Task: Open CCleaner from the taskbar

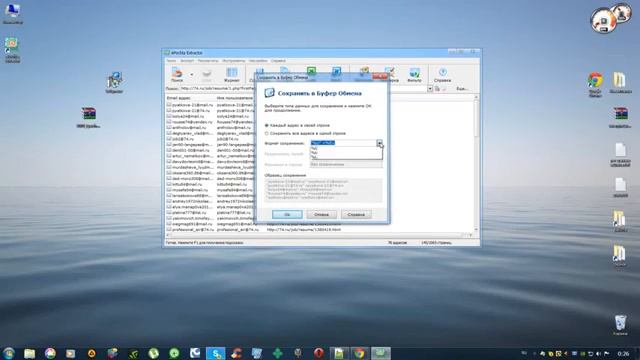Action: (x=236, y=353)
